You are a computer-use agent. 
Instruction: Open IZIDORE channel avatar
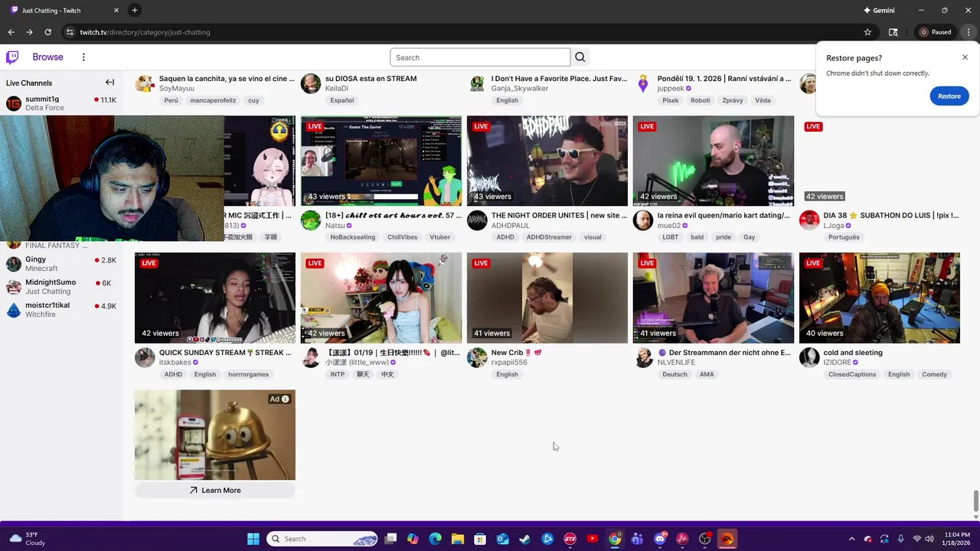point(809,357)
